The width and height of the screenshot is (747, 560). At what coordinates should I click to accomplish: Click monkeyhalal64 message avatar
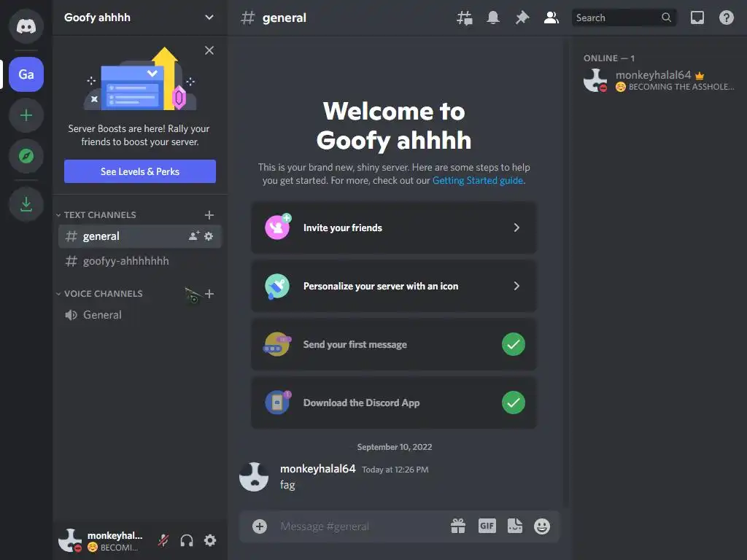pos(254,477)
